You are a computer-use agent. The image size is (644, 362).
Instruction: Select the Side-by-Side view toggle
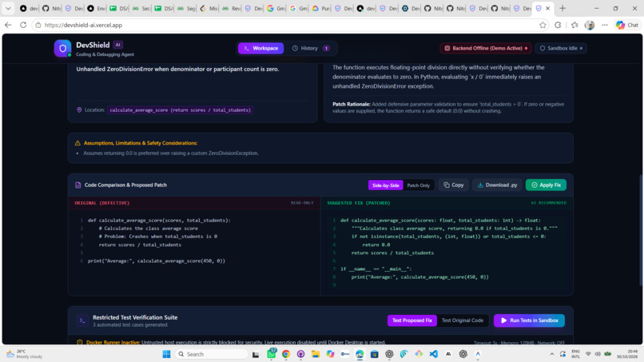(x=385, y=185)
